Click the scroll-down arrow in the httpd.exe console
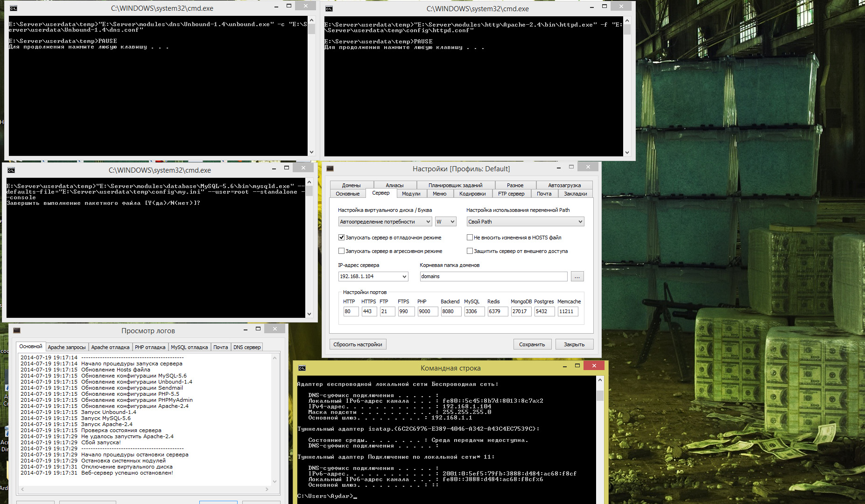Viewport: 865px width, 504px height. (x=627, y=152)
